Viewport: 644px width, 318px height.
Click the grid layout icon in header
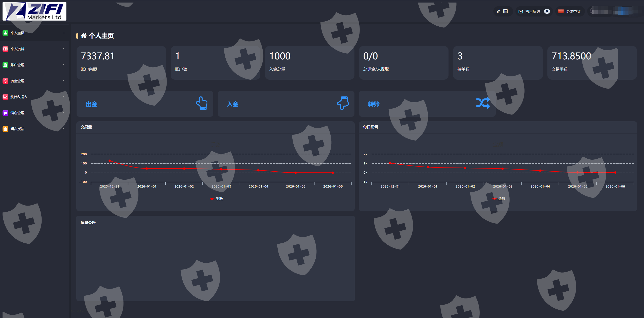(x=505, y=11)
